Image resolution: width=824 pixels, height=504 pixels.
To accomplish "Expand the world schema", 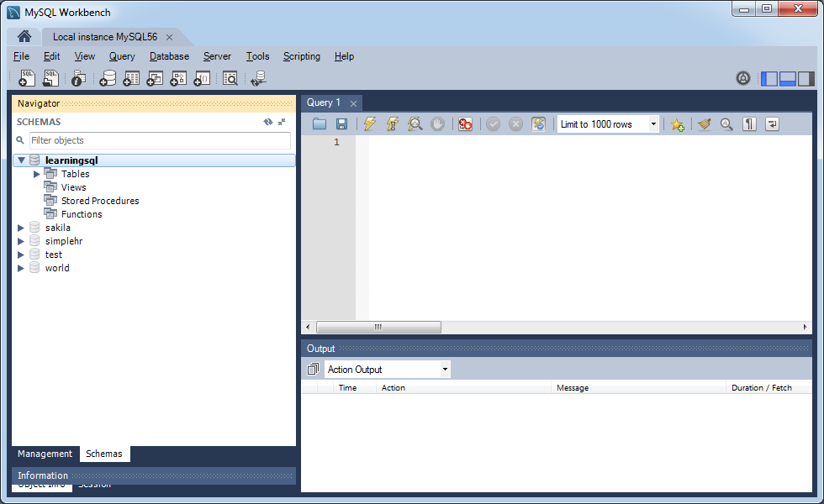I will 21,268.
